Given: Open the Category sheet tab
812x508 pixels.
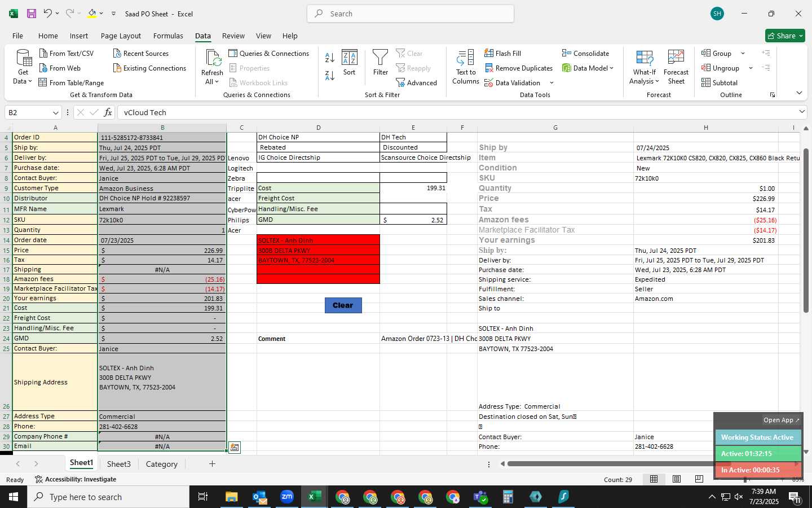Looking at the screenshot, I should [x=162, y=464].
